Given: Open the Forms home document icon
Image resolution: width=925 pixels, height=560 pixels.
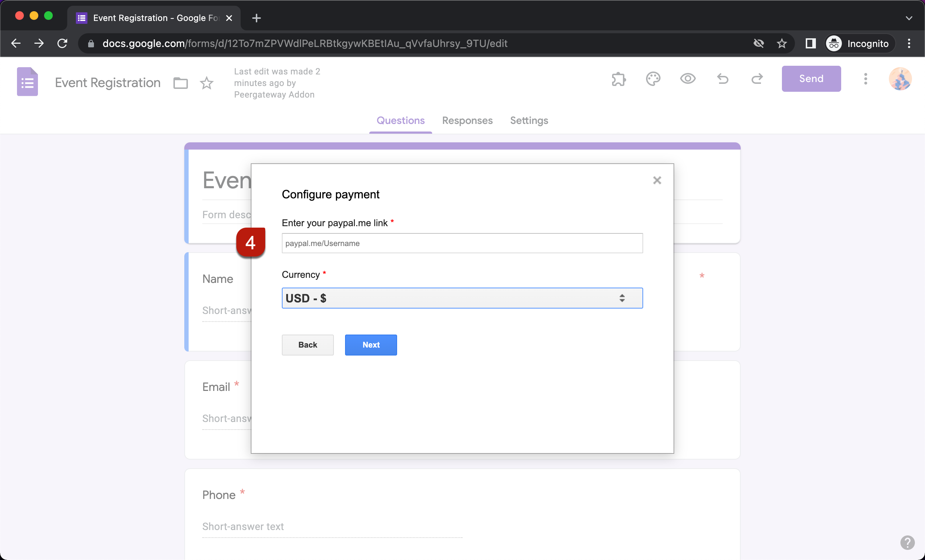Looking at the screenshot, I should coord(27,82).
